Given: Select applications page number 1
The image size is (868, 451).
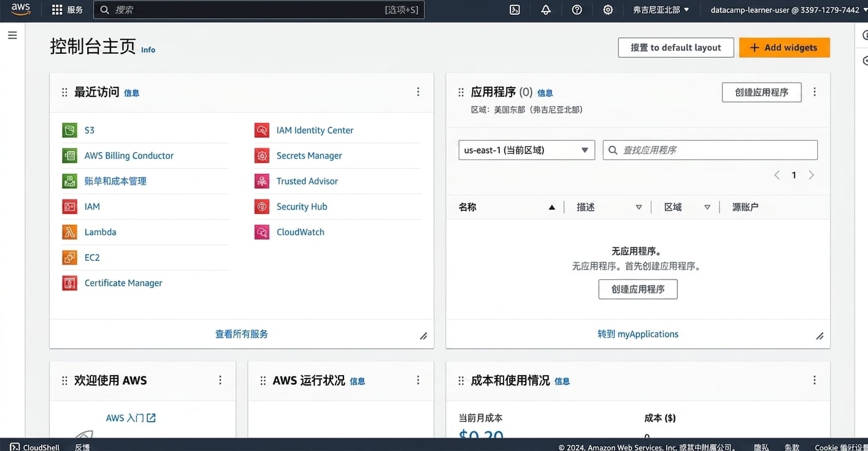Looking at the screenshot, I should (x=794, y=175).
